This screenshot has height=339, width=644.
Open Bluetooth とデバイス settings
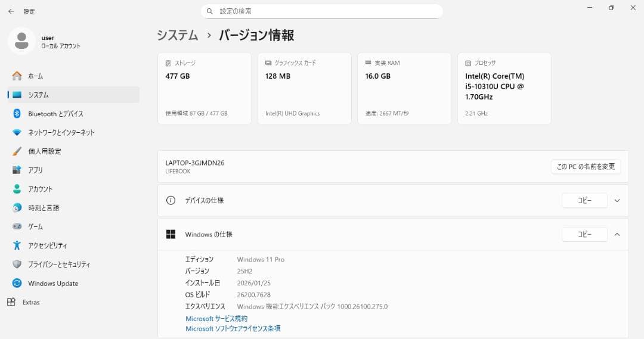73,114
